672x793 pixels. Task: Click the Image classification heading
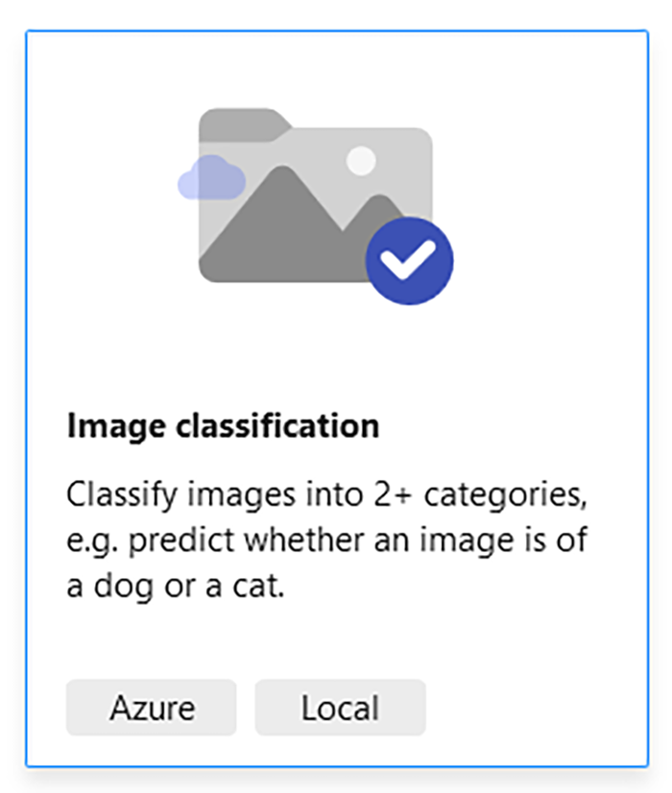[224, 425]
